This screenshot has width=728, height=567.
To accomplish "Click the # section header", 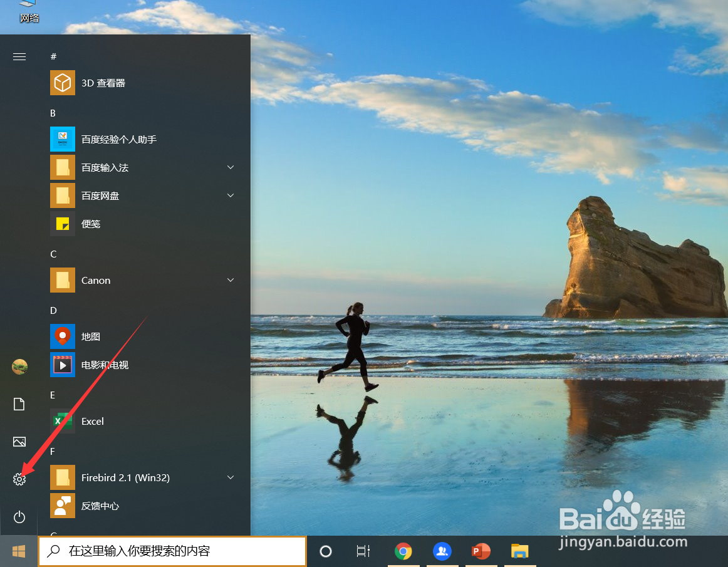I will [x=53, y=56].
